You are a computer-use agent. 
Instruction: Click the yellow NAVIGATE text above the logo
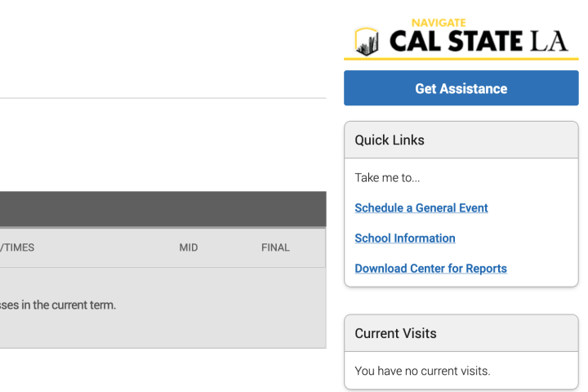click(x=439, y=23)
